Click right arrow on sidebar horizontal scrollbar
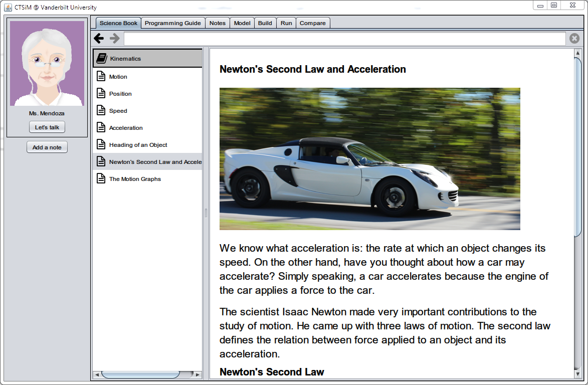This screenshot has width=588, height=385. coord(198,375)
